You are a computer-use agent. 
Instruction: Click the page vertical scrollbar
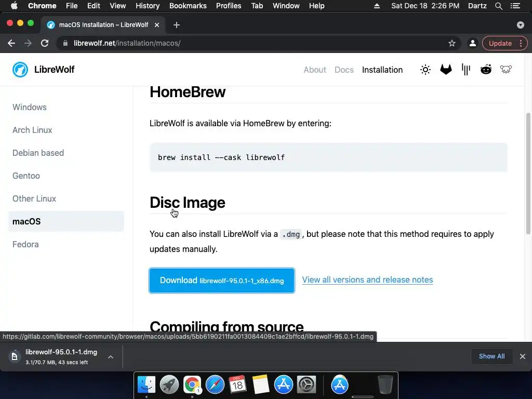click(x=528, y=173)
